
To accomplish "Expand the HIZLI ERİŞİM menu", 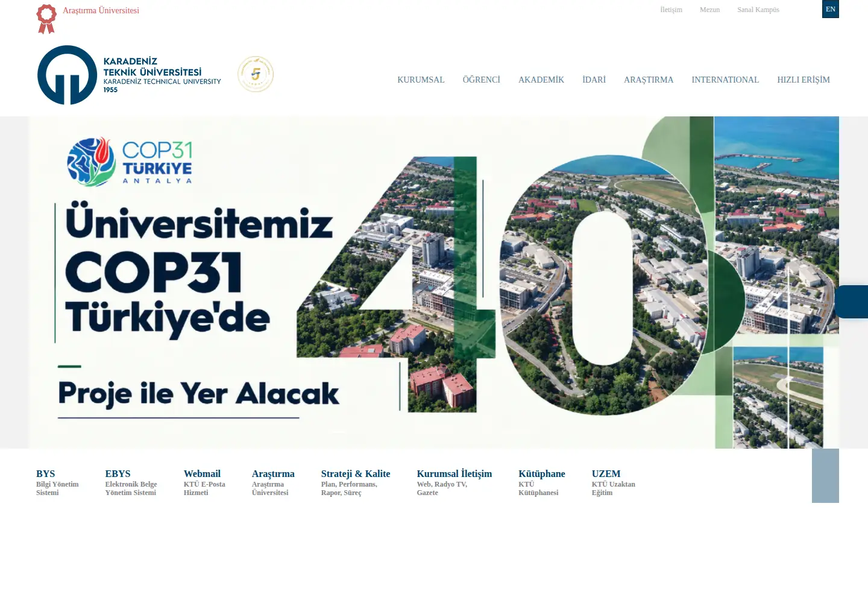I will pos(804,80).
